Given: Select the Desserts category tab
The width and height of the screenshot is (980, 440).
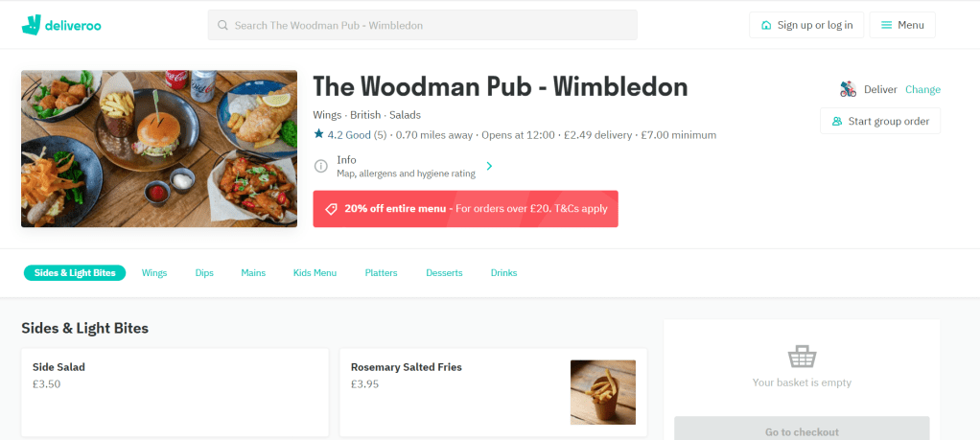Looking at the screenshot, I should pos(444,273).
